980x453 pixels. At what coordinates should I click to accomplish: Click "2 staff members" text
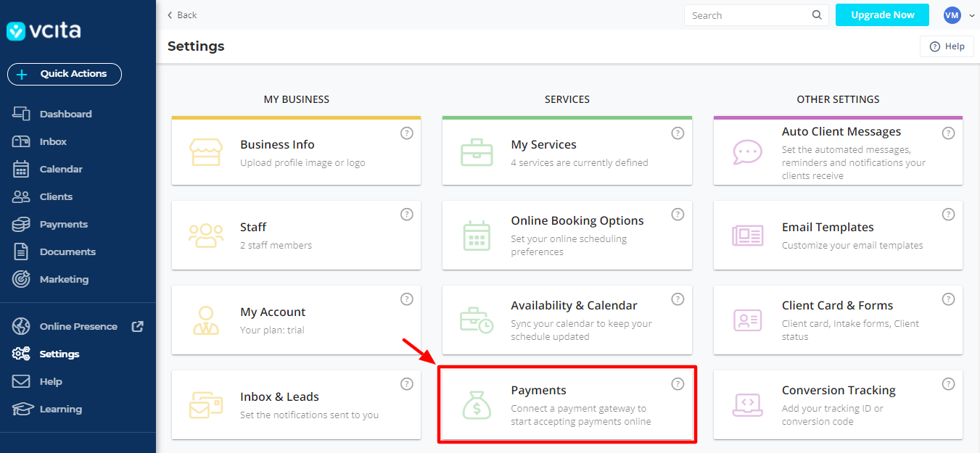(x=276, y=245)
